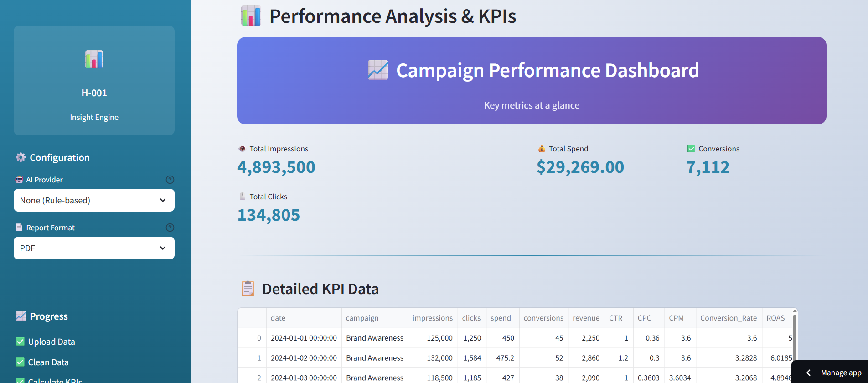Click the bar chart logo above H-001
The height and width of the screenshot is (383, 868).
pos(94,59)
